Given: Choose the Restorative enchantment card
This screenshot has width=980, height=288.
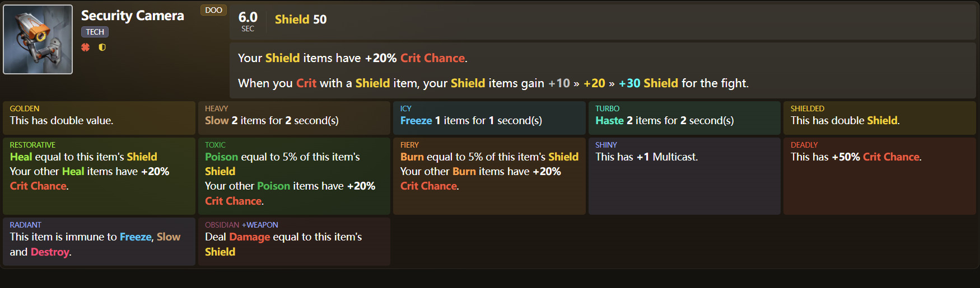Looking at the screenshot, I should [x=99, y=176].
